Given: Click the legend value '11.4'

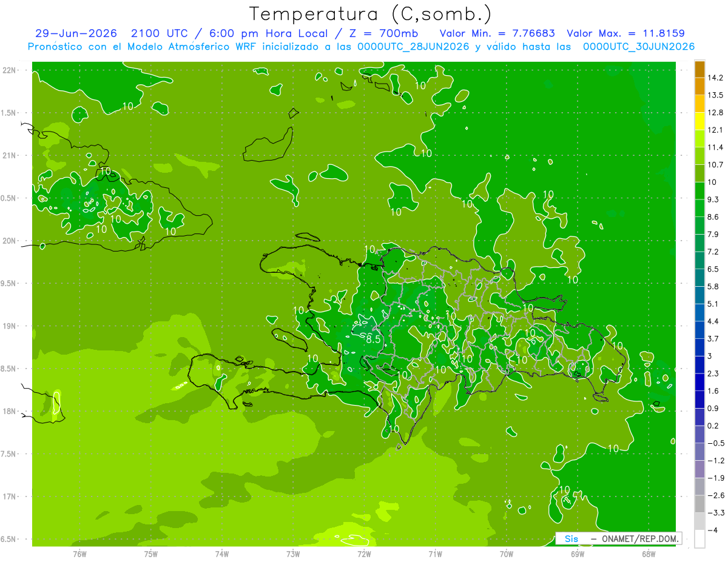Looking at the screenshot, I should click(716, 147).
